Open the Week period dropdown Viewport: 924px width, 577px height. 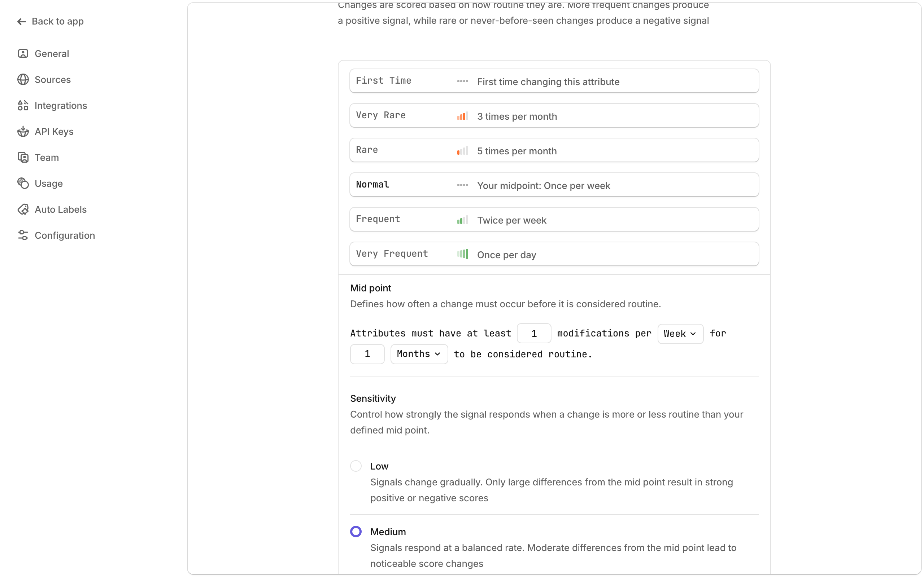[x=680, y=334]
